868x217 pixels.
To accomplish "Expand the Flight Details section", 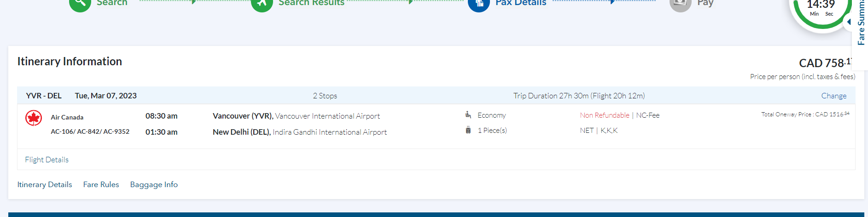I will pyautogui.click(x=47, y=160).
